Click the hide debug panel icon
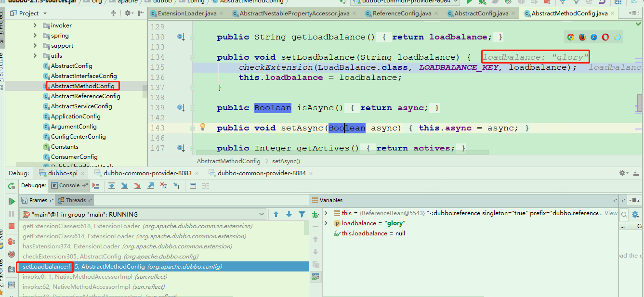 [x=637, y=173]
